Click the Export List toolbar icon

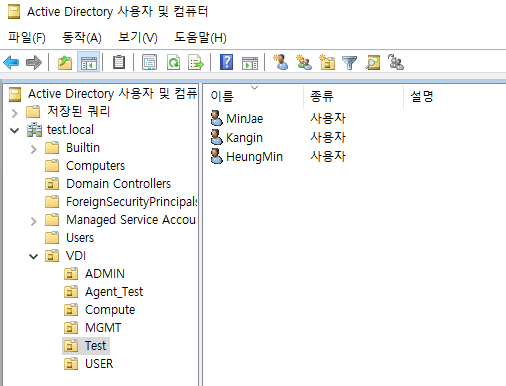(x=196, y=62)
